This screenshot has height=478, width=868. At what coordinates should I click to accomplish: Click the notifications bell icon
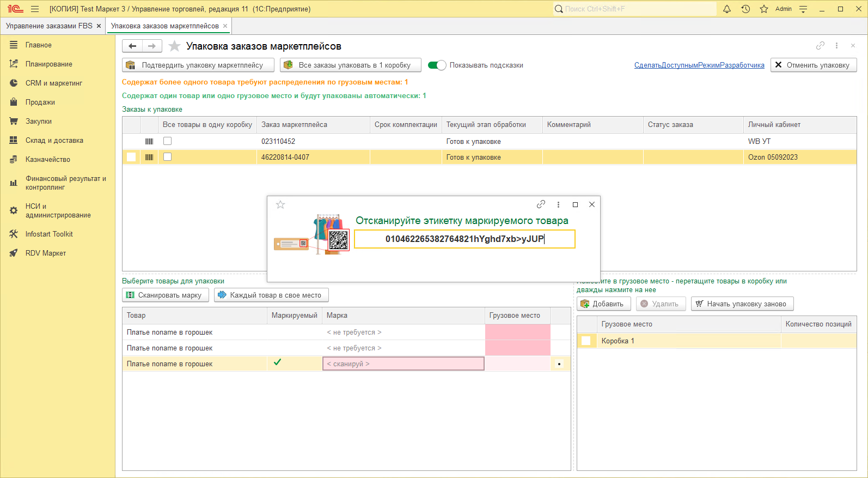point(726,9)
